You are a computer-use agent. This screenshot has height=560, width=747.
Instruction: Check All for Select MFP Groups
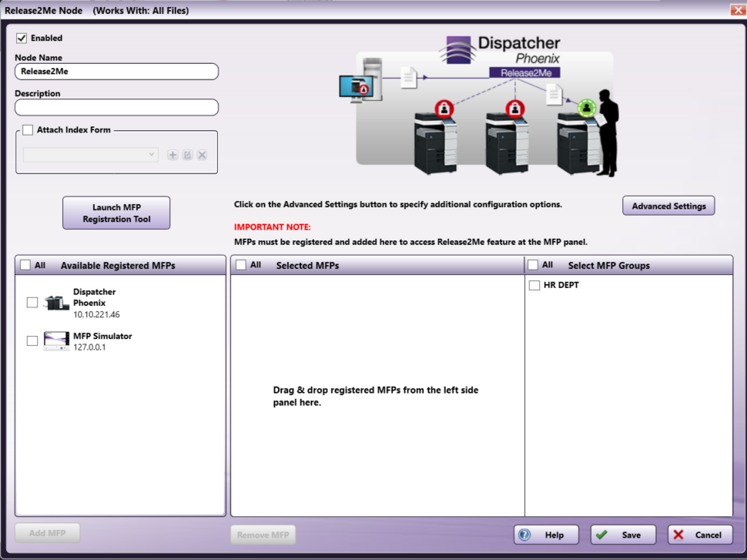[x=533, y=265]
